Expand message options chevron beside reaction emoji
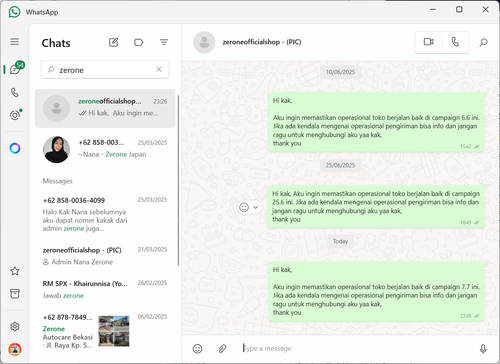This screenshot has width=500, height=364. (x=256, y=207)
